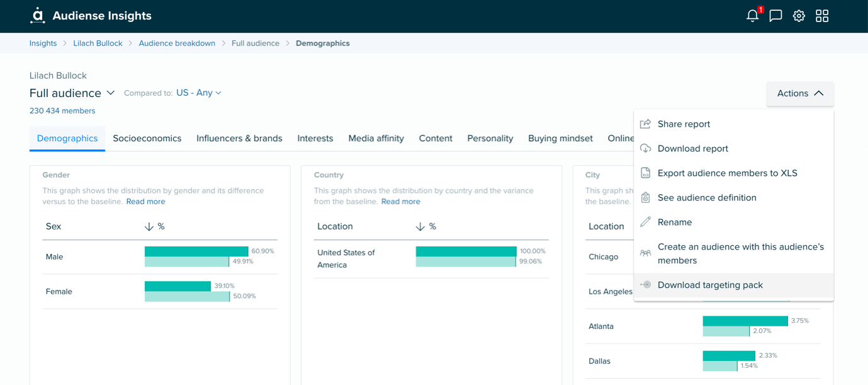Click the United States 100.00% bar
Image resolution: width=868 pixels, height=385 pixels.
coord(466,251)
